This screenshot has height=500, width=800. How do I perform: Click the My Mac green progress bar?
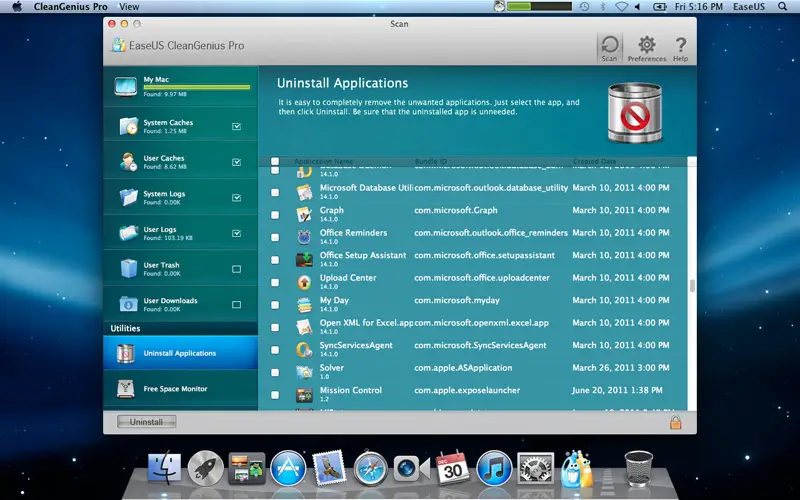pyautogui.click(x=196, y=87)
